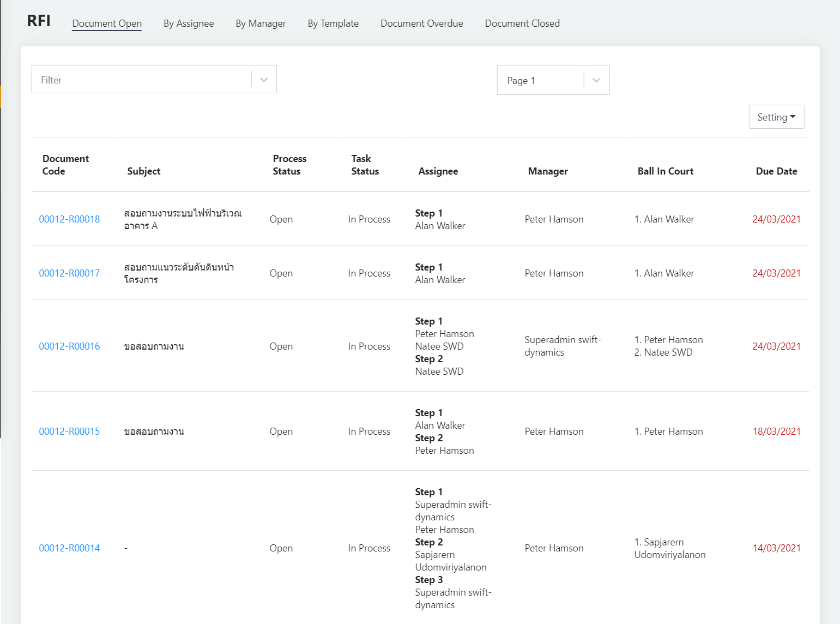View the Document Overdue tab
The image size is (840, 624).
click(421, 23)
